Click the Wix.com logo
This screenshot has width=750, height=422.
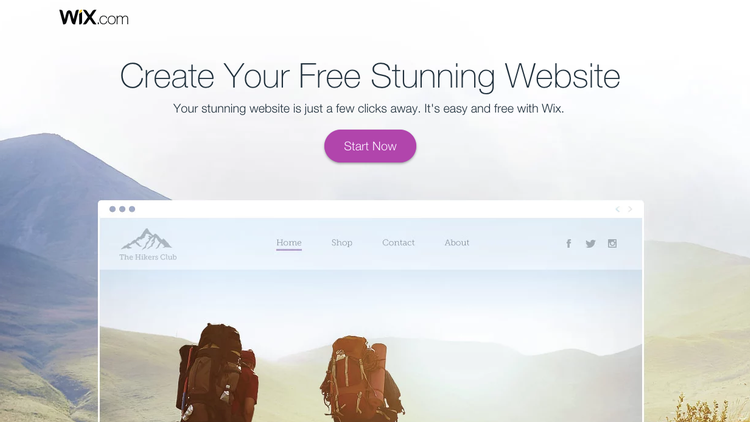(94, 18)
